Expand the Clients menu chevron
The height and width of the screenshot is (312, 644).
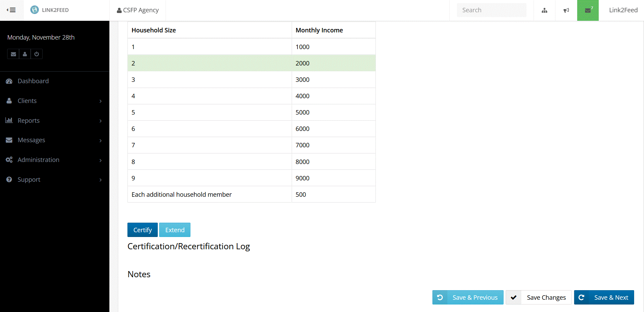[100, 101]
